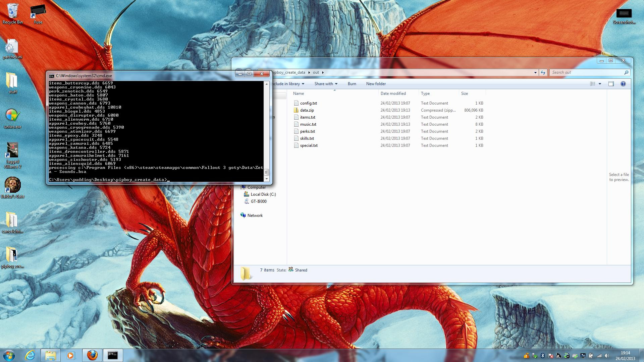644x362 pixels.
Task: Expand the arrow after 'out' in breadcrumb
Action: point(323,72)
